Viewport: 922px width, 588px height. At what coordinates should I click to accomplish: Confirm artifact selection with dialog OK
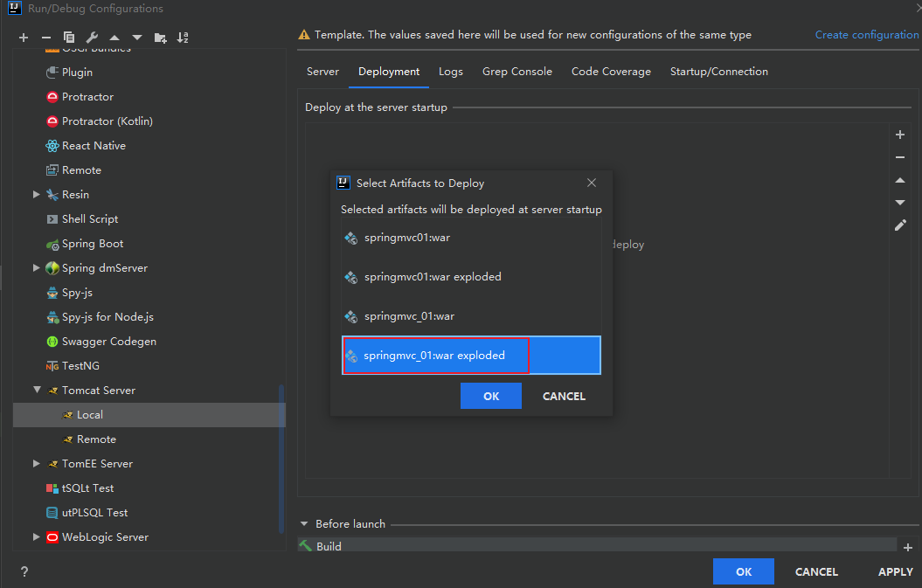pos(491,397)
